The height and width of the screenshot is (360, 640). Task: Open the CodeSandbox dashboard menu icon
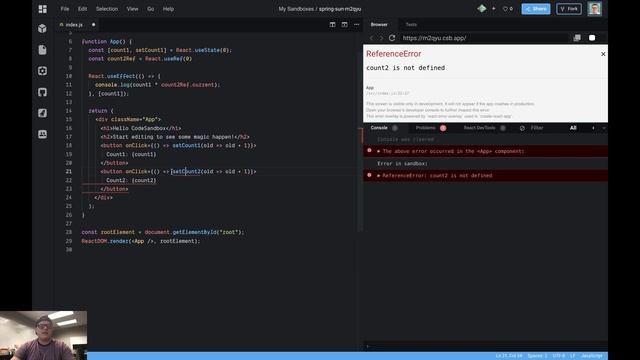coord(42,9)
